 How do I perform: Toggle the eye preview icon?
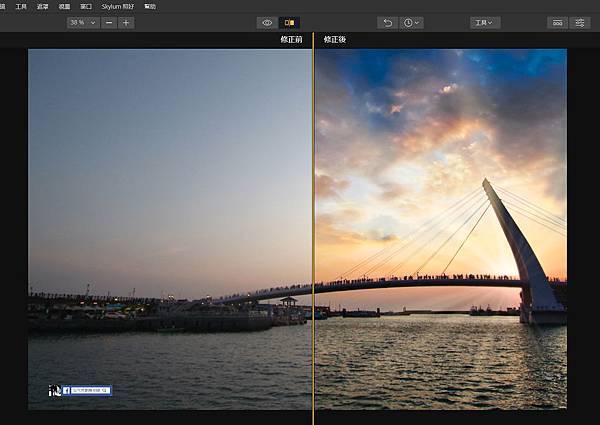coord(267,22)
